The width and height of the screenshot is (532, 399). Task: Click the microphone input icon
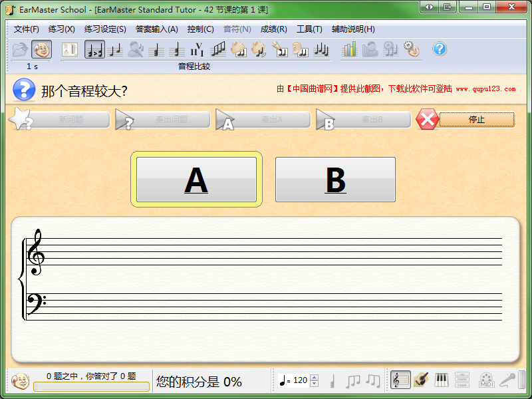point(507,380)
